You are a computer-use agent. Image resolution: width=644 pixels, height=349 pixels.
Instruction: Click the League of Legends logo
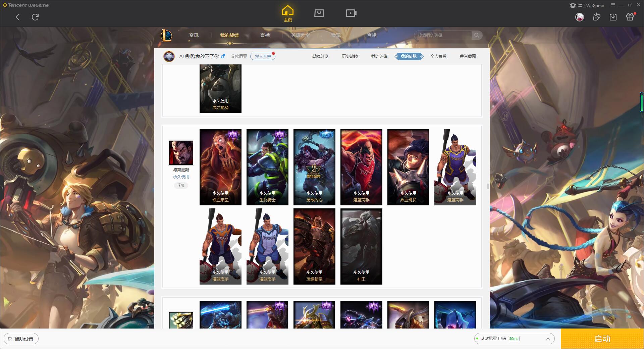[x=167, y=35]
